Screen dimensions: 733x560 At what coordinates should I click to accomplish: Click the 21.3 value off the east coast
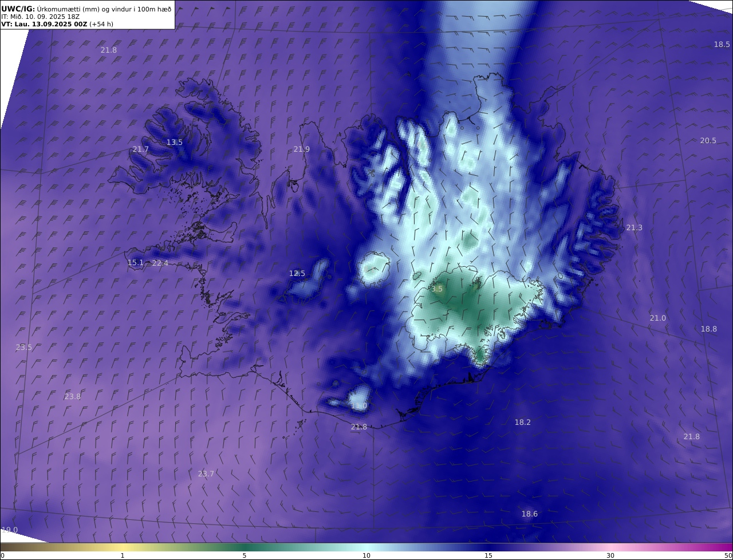634,228
